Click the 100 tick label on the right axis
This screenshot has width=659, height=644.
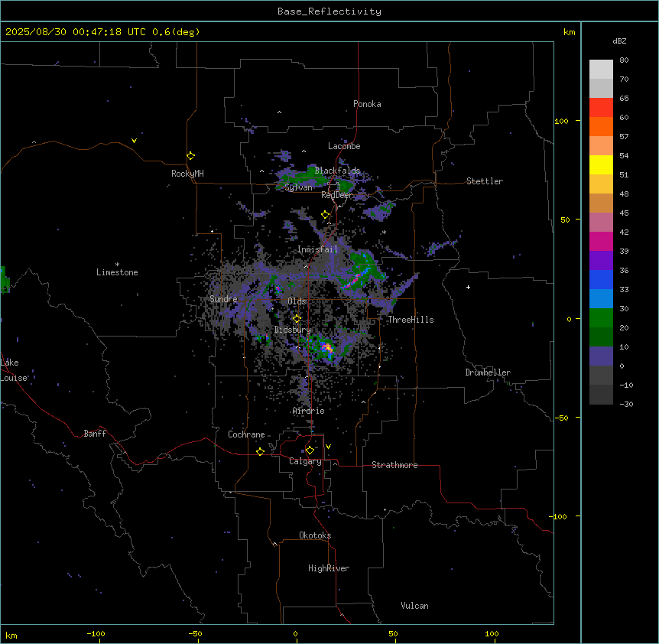561,121
